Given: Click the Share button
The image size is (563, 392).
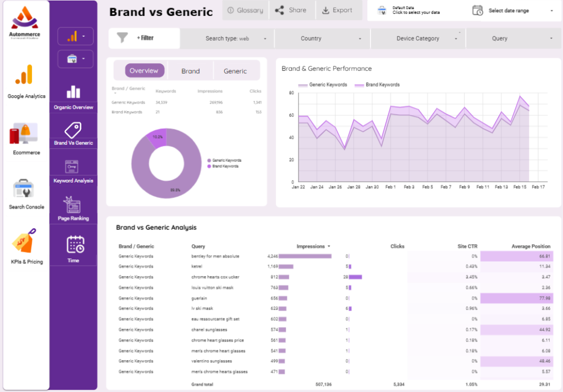Looking at the screenshot, I should pyautogui.click(x=291, y=10).
